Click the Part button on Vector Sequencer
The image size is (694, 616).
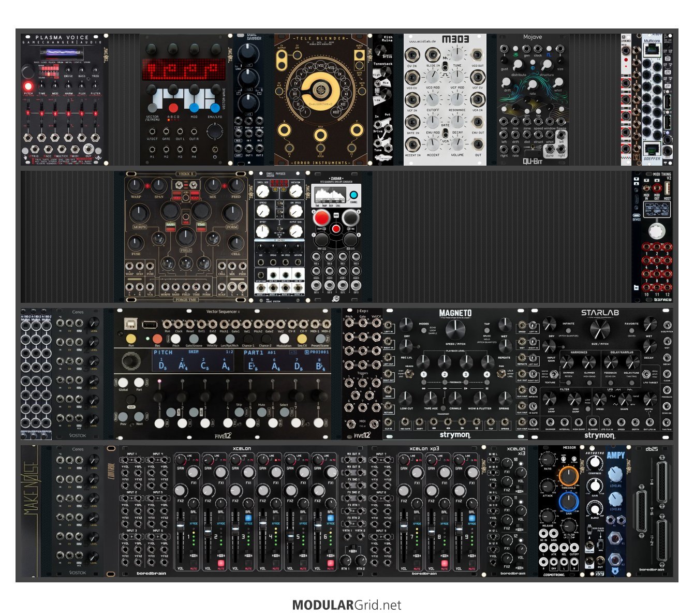click(x=139, y=383)
